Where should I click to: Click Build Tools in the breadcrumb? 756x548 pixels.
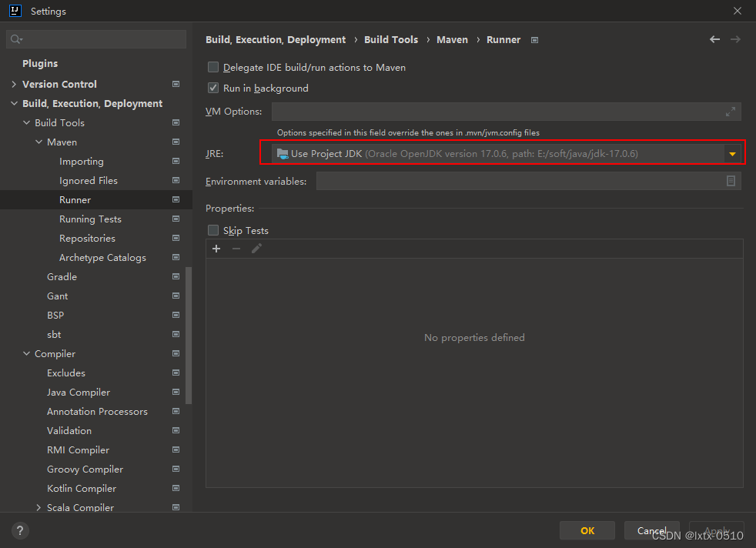point(391,39)
